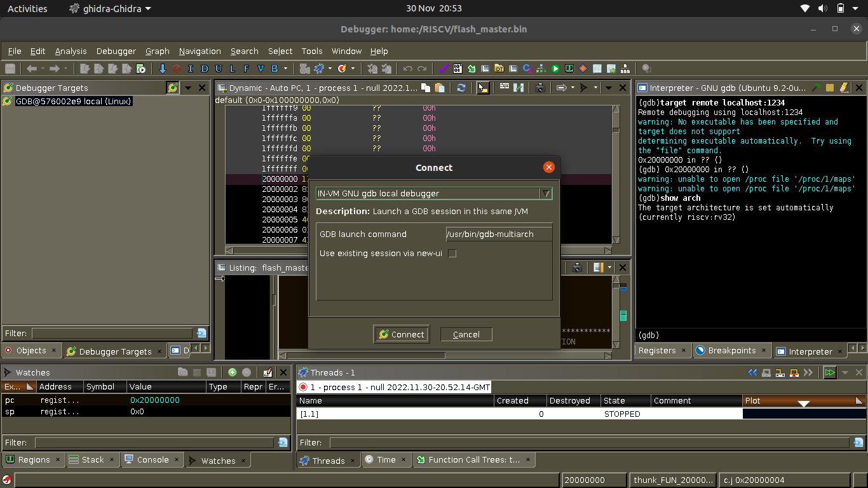Open the Plot column dropdown in Threads table
Image resolution: width=868 pixels, height=488 pixels.
click(804, 401)
